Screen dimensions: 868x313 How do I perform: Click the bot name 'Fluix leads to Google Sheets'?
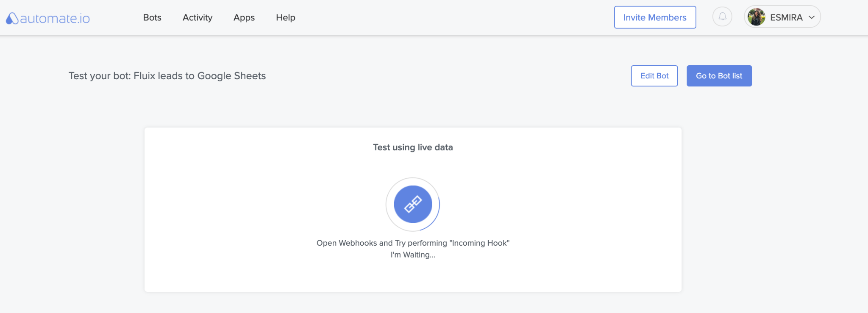tap(200, 76)
